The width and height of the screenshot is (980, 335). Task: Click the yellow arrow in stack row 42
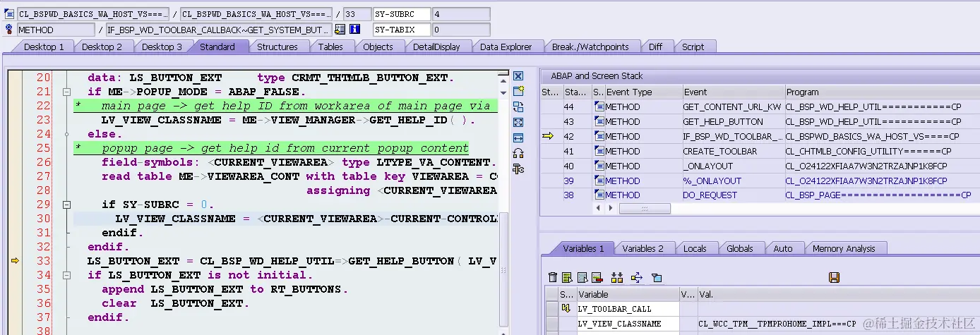point(548,136)
